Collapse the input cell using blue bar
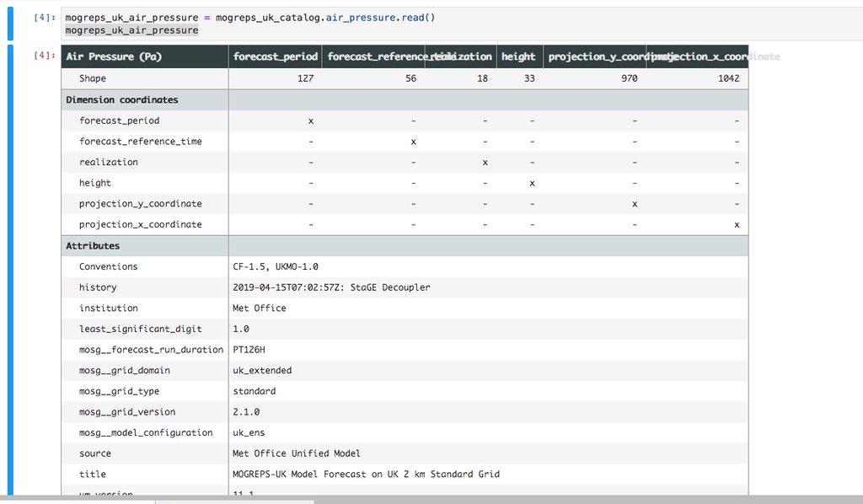The height and width of the screenshot is (504, 863). (x=10, y=24)
